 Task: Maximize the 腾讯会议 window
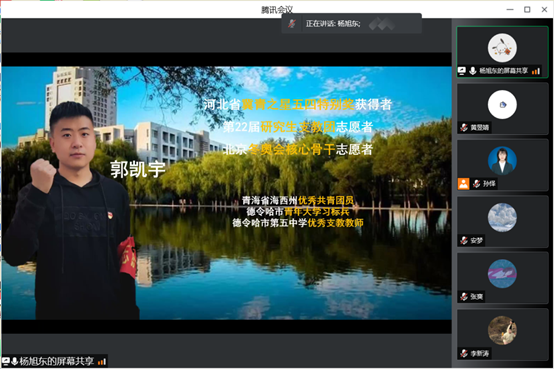pos(527,10)
